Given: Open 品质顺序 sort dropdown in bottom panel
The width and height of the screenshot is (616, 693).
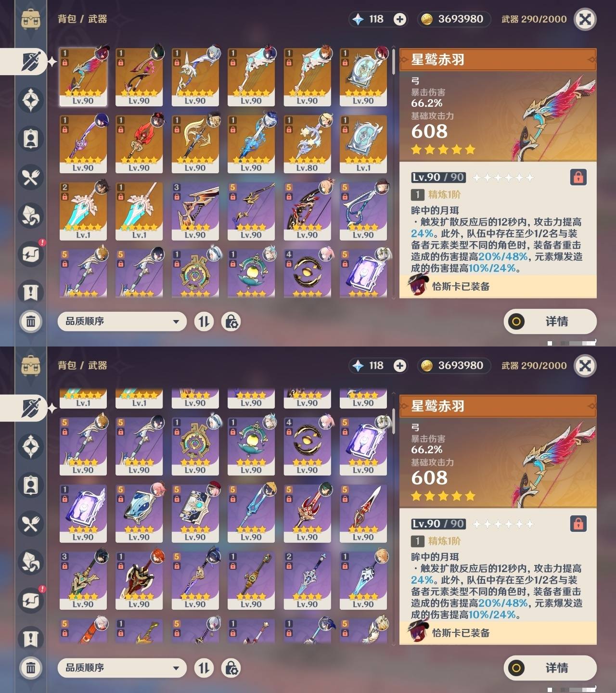Looking at the screenshot, I should (122, 668).
